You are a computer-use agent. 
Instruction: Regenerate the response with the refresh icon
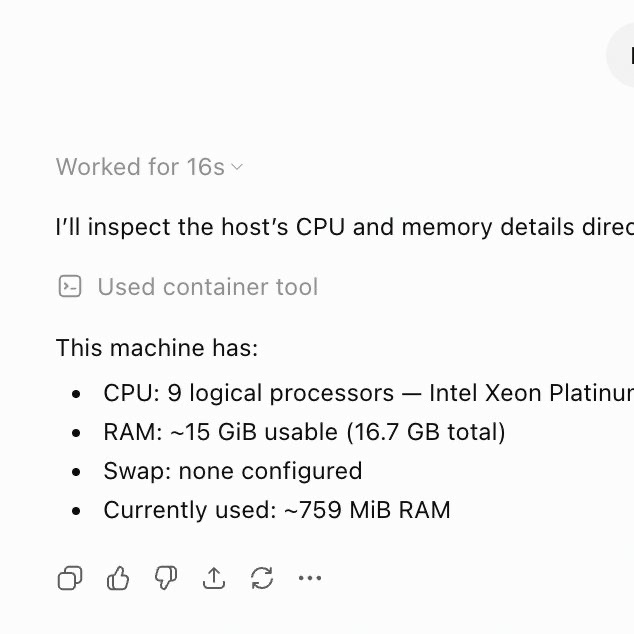262,578
